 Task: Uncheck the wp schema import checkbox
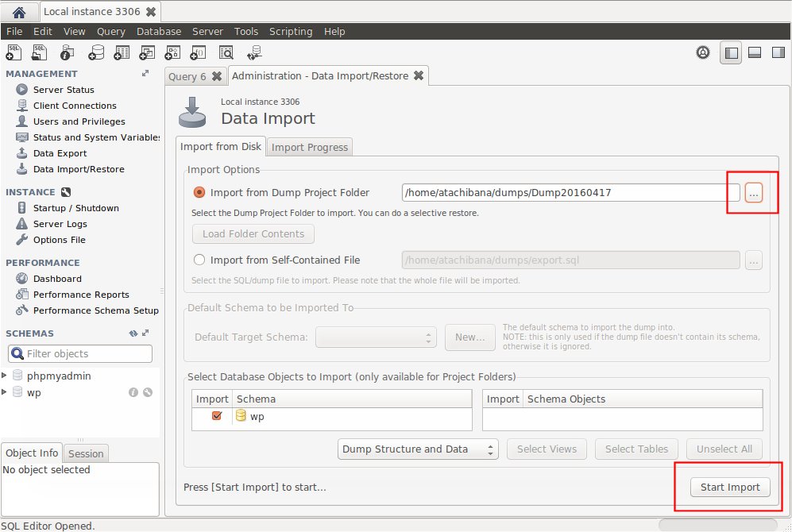[217, 416]
